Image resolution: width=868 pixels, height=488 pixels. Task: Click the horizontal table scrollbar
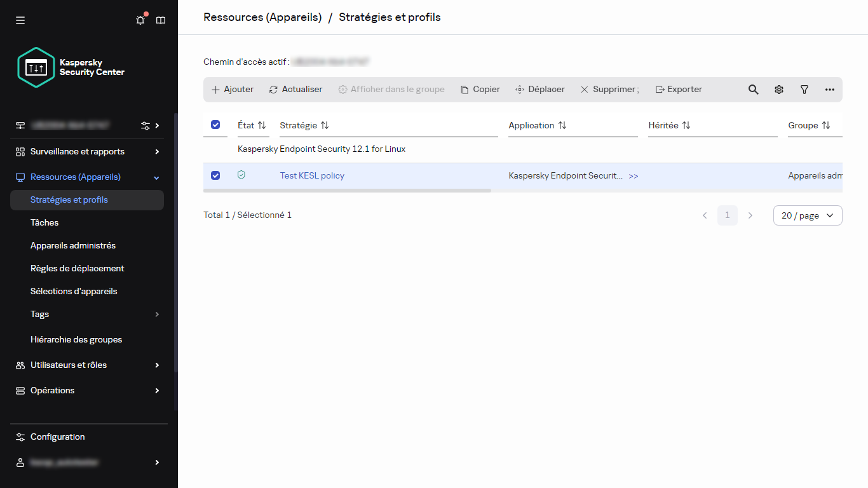347,190
